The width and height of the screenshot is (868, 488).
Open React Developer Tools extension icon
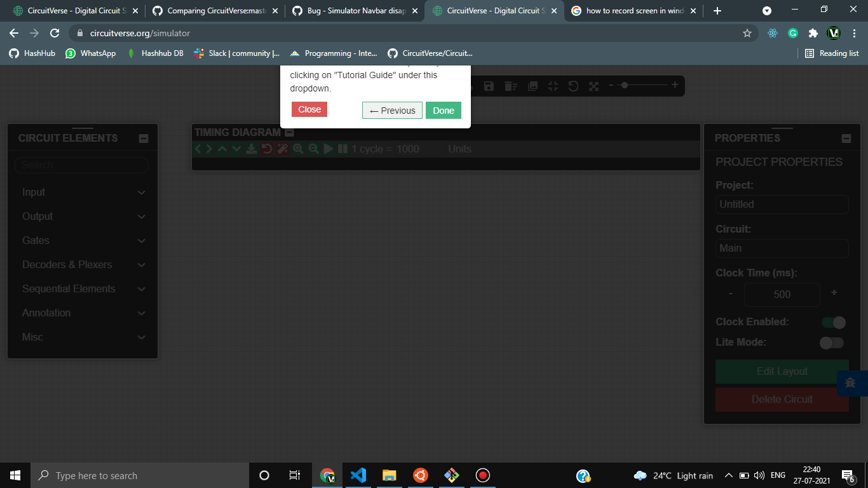(x=773, y=33)
